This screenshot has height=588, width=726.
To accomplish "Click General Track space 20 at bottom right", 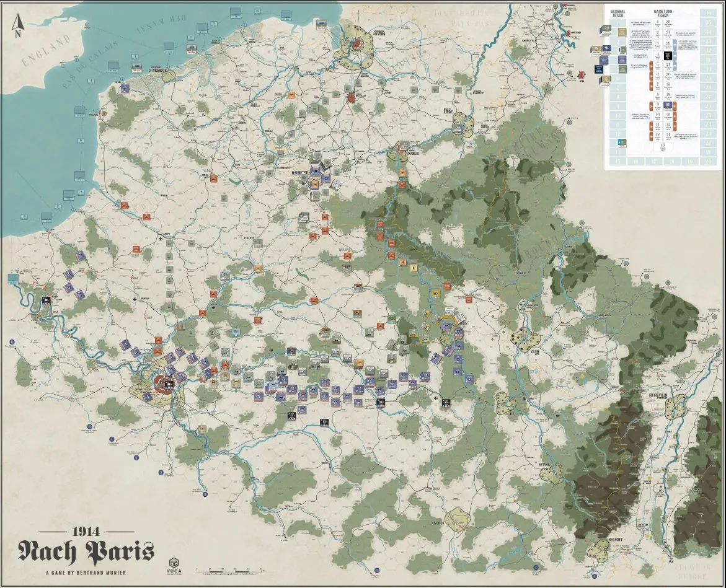I will tap(708, 161).
